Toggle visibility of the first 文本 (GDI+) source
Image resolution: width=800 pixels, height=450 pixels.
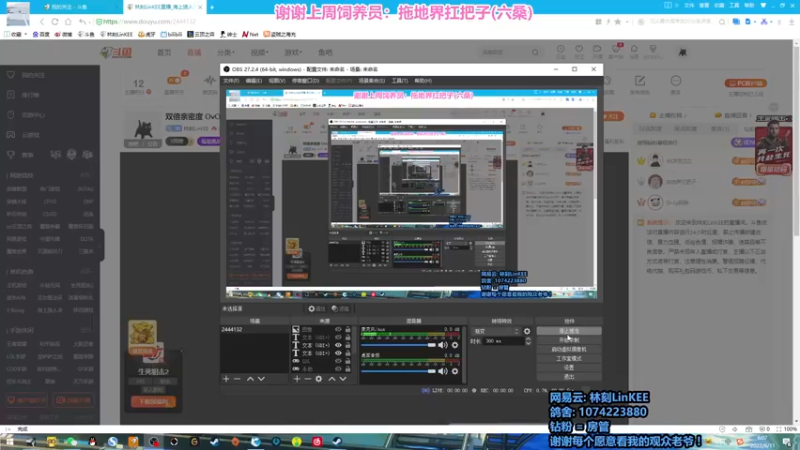pyautogui.click(x=338, y=338)
